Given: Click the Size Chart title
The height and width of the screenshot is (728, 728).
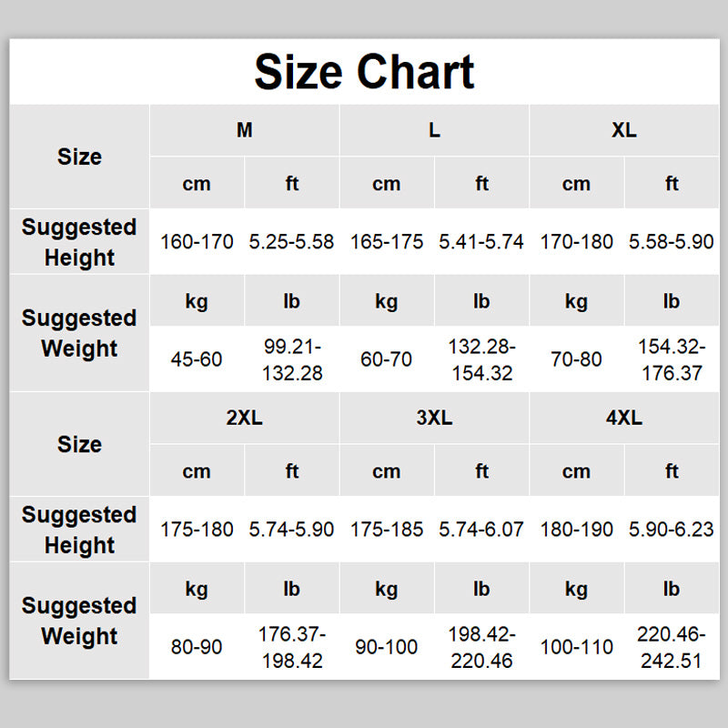Looking at the screenshot, I should 364,72.
